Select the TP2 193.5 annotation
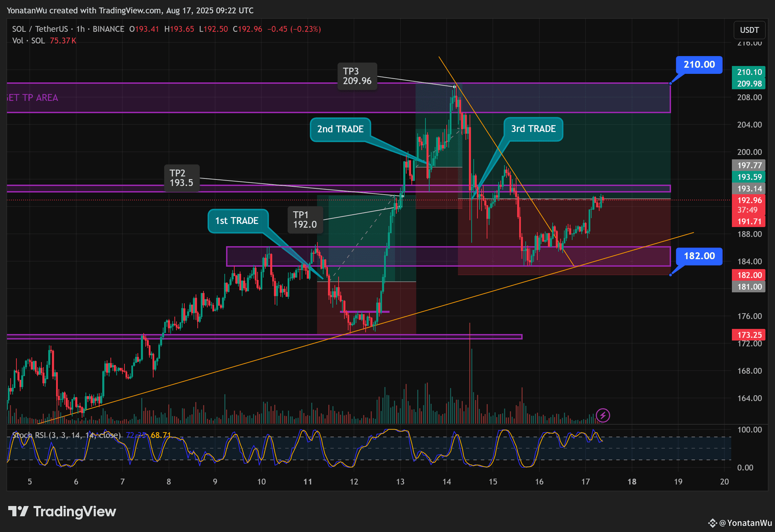The height and width of the screenshot is (532, 775). (181, 178)
